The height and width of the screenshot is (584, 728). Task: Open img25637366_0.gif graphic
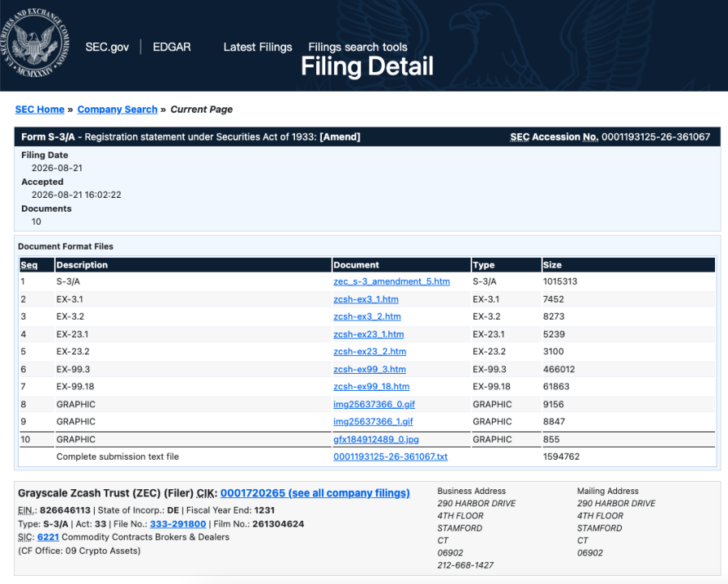tap(375, 404)
